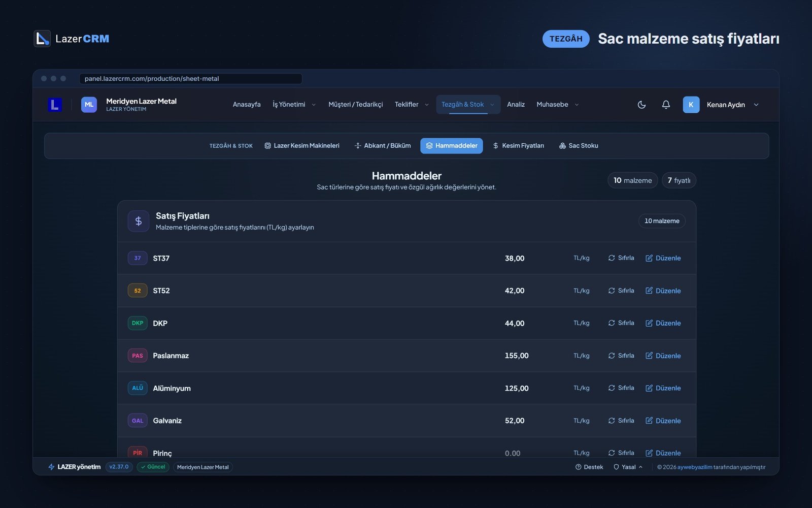The width and height of the screenshot is (812, 508).
Task: Click the v2.37.0 version badge
Action: tap(119, 467)
